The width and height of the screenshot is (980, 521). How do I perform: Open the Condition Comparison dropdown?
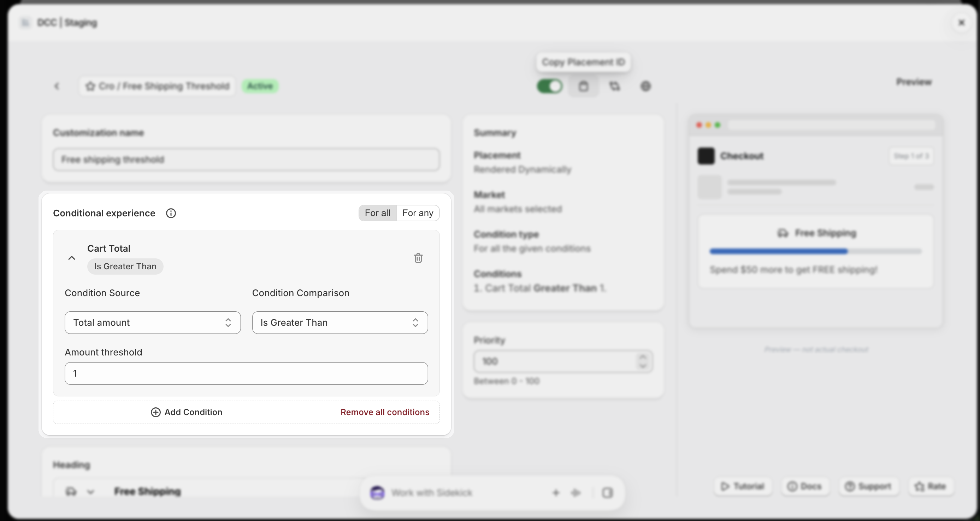[x=340, y=323]
